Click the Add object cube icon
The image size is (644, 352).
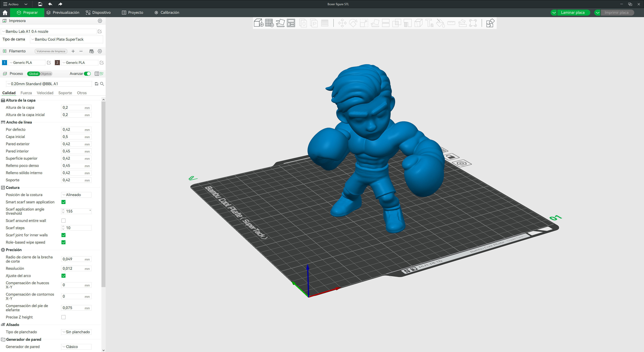click(258, 23)
